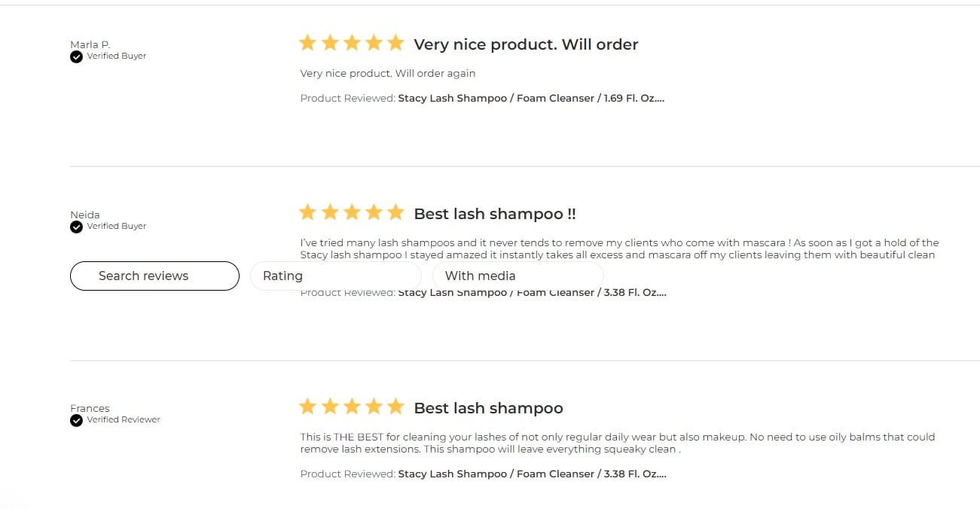Click the 'Best lash shampoo !!' review title
The image size is (980, 509).
click(x=495, y=214)
